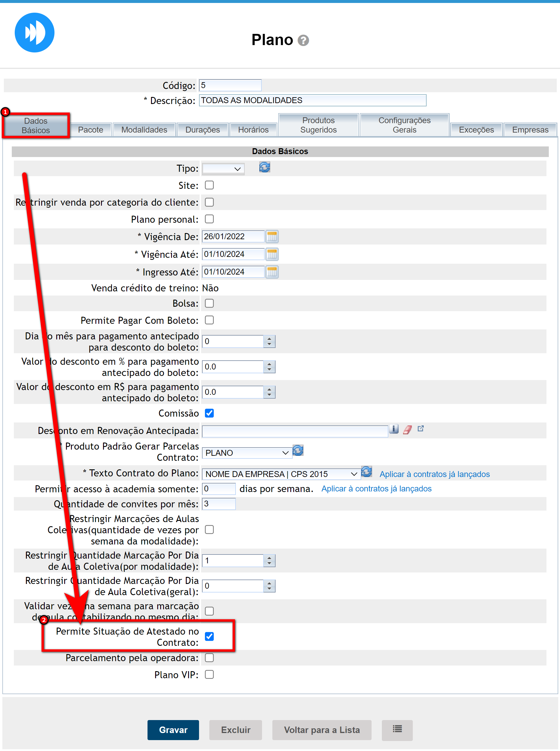Screen dimensions: 560x751
Task: Uncheck the Comissão checkbox
Action: (209, 413)
